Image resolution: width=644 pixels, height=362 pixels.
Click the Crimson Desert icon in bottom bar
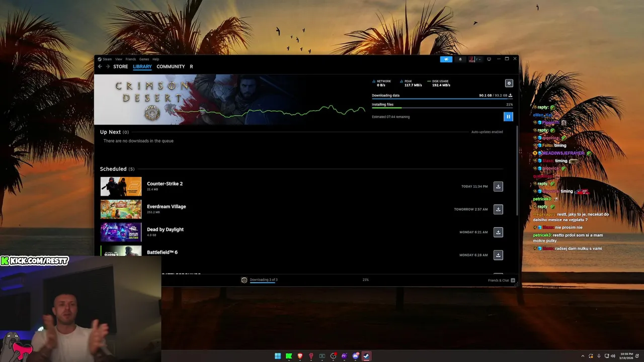244,280
